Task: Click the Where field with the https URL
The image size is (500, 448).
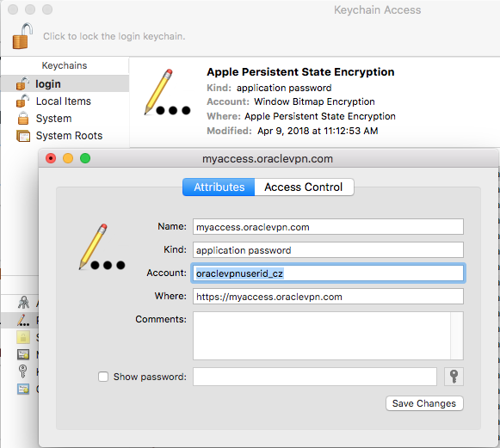Action: point(328,297)
